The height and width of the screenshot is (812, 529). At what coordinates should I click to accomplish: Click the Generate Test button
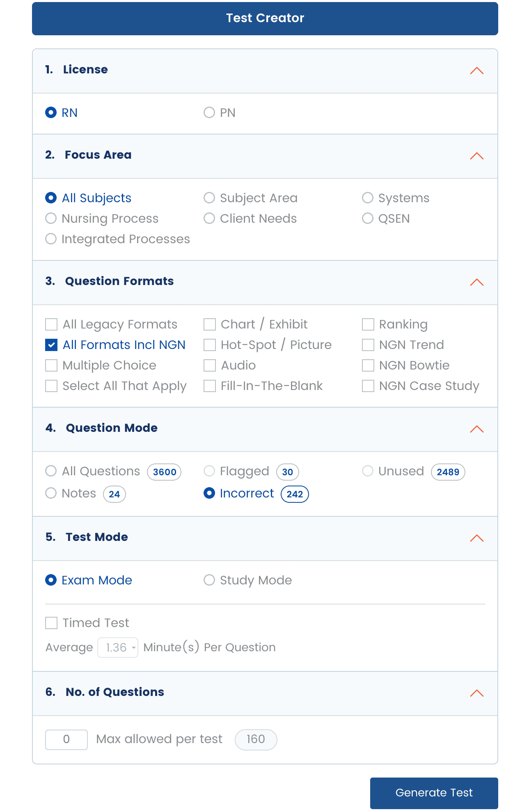[434, 793]
